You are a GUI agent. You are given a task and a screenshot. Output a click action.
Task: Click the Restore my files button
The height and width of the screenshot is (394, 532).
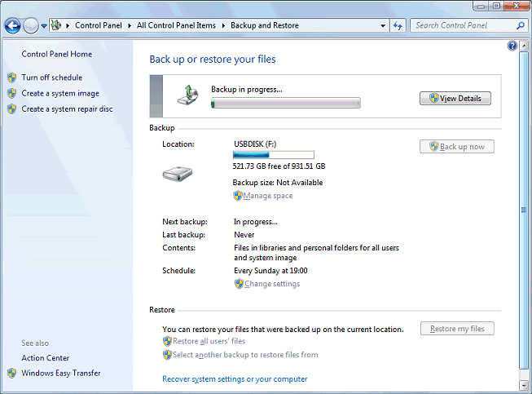point(457,329)
